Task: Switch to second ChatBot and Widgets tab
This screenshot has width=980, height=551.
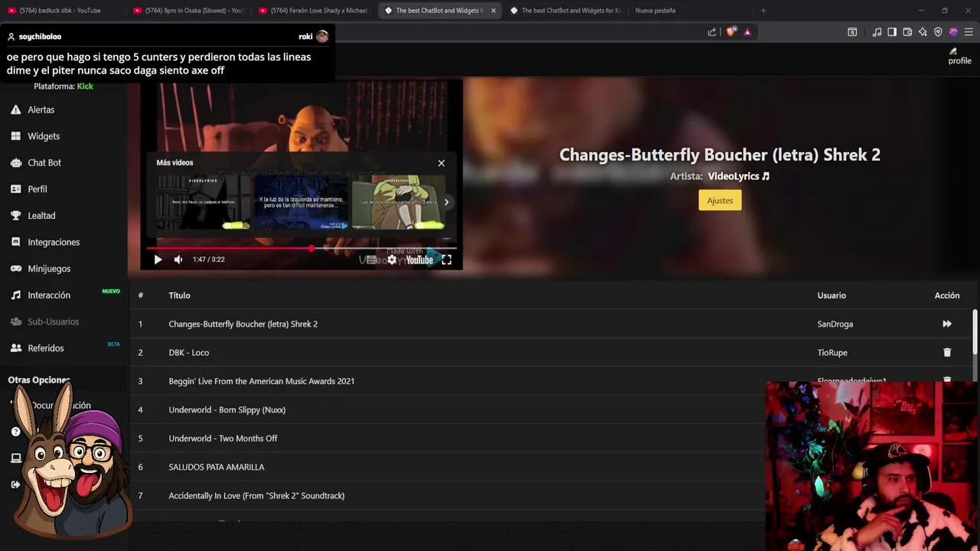Action: [x=564, y=11]
